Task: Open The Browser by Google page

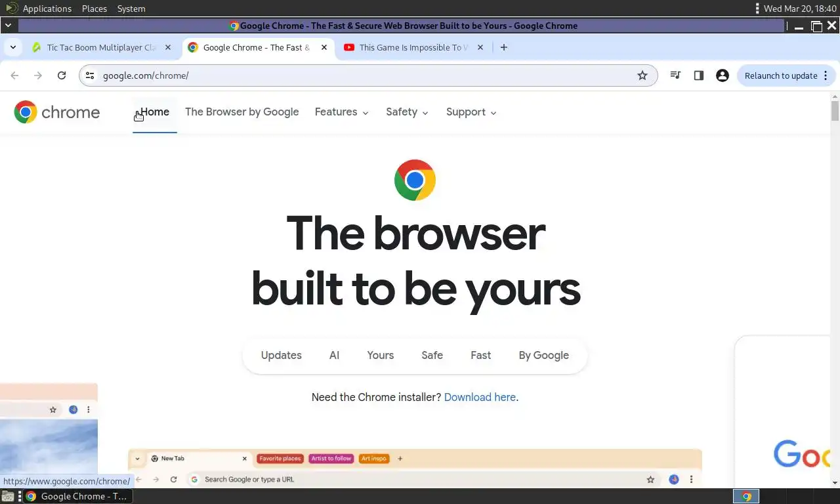Action: pos(242,112)
